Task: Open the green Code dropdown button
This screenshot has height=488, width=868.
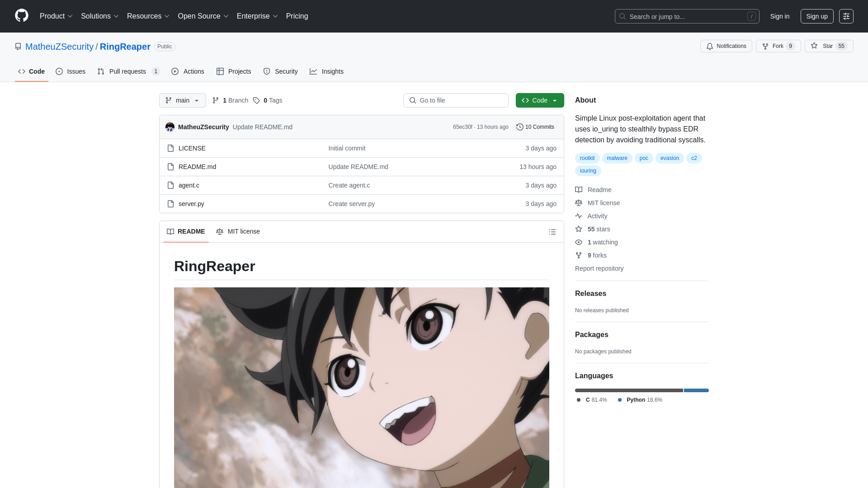Action: pyautogui.click(x=540, y=100)
